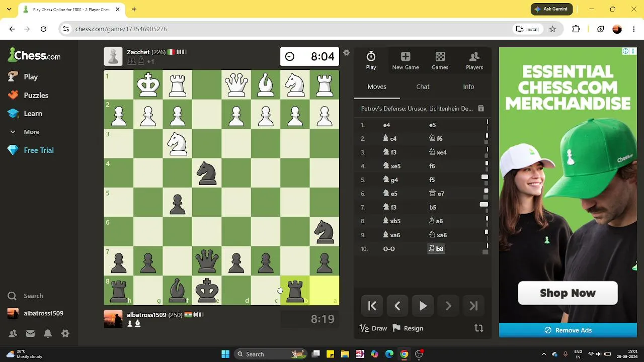Open the board settings gear beside the clock

(x=346, y=52)
